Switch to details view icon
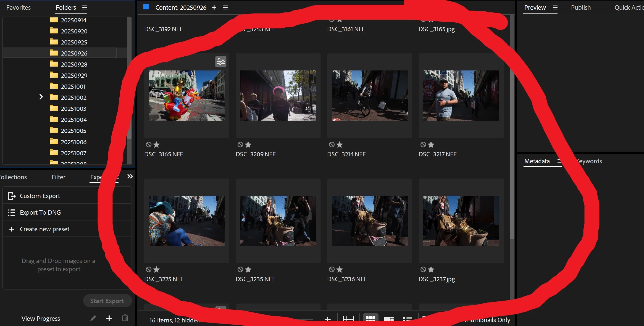The height and width of the screenshot is (326, 644). [x=389, y=319]
